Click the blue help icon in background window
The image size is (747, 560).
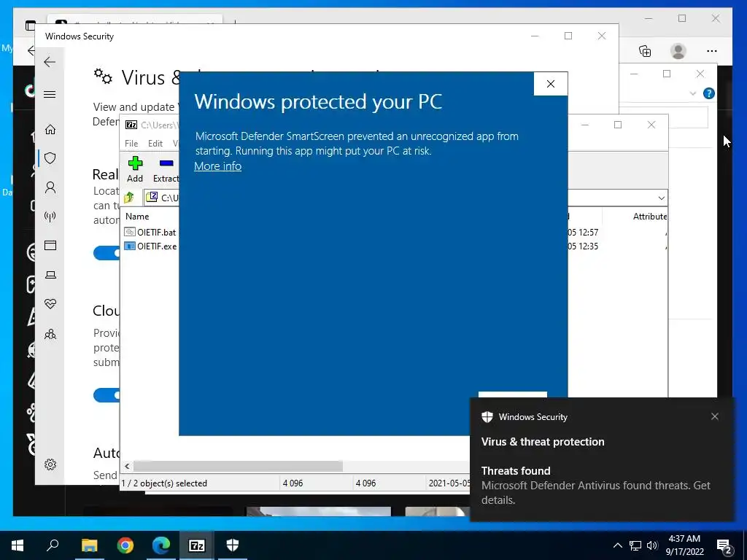pos(709,93)
